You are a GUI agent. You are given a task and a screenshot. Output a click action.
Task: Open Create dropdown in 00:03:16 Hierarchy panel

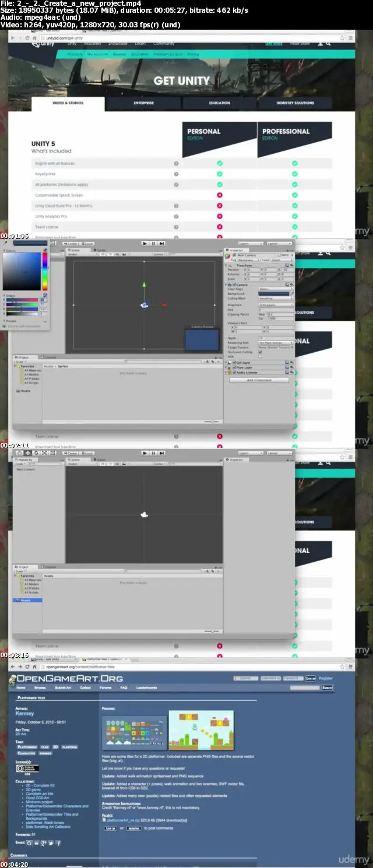[21, 463]
